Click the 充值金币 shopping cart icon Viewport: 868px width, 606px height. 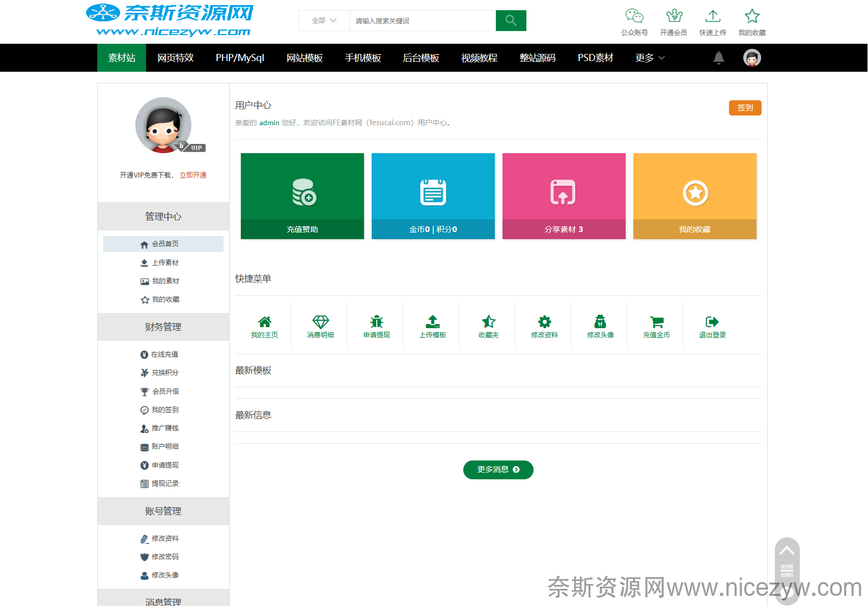656,322
